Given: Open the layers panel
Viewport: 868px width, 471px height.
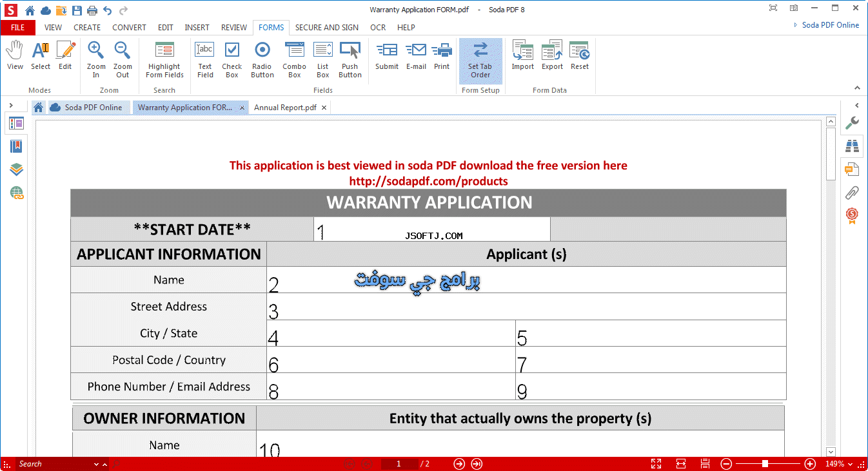Looking at the screenshot, I should tap(16, 169).
